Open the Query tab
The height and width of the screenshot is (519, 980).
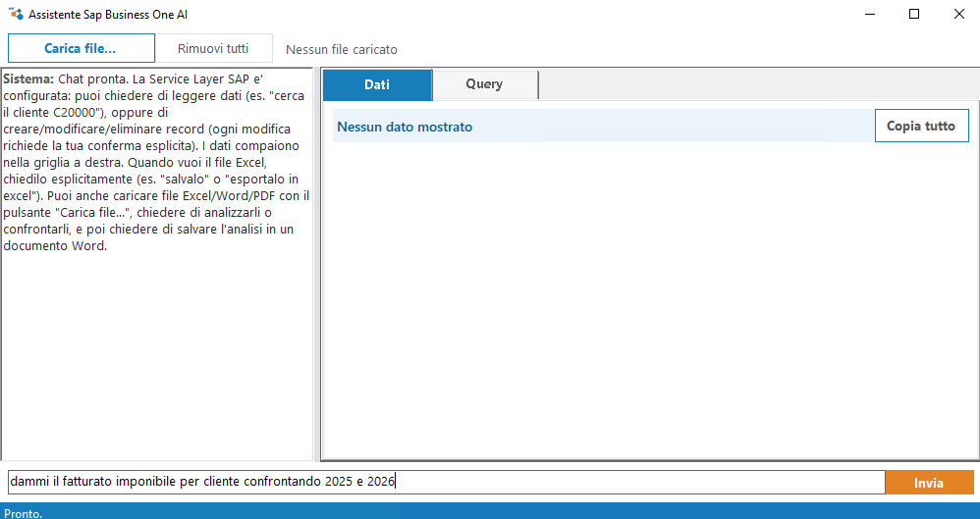484,84
